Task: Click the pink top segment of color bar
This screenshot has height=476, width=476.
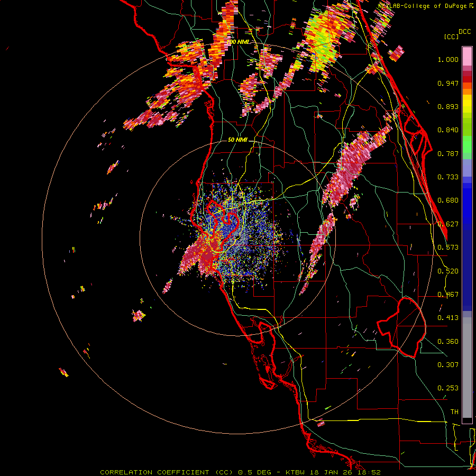Action: coord(467,57)
